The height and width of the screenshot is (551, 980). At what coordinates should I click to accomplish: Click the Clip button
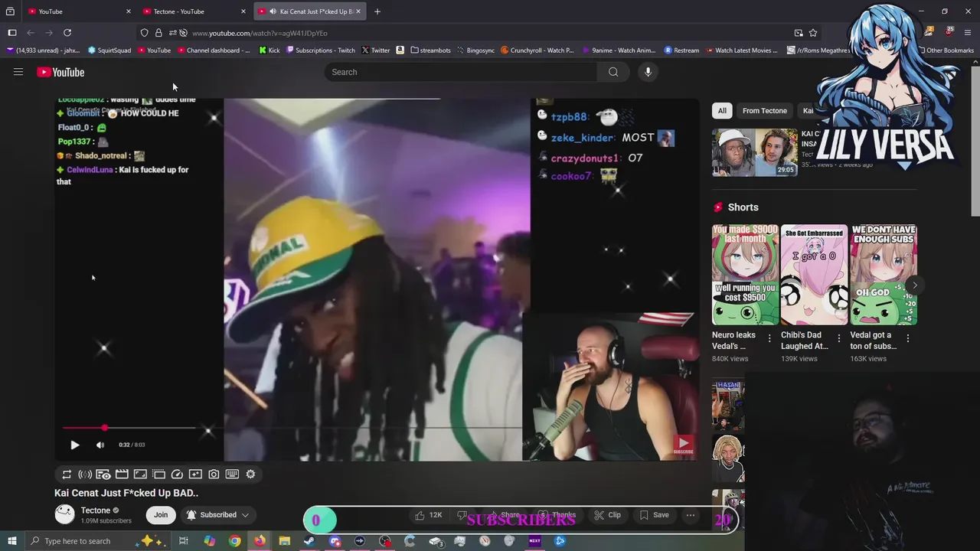(608, 515)
